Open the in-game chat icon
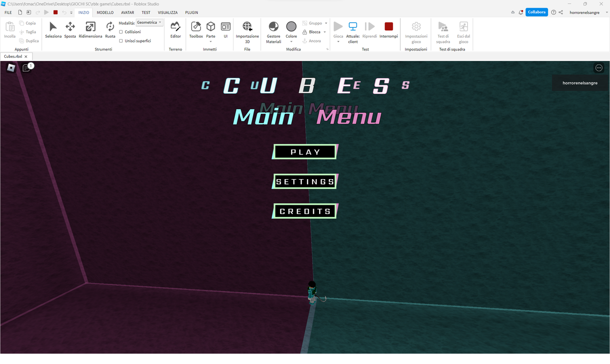The image size is (610, 364). click(x=27, y=68)
